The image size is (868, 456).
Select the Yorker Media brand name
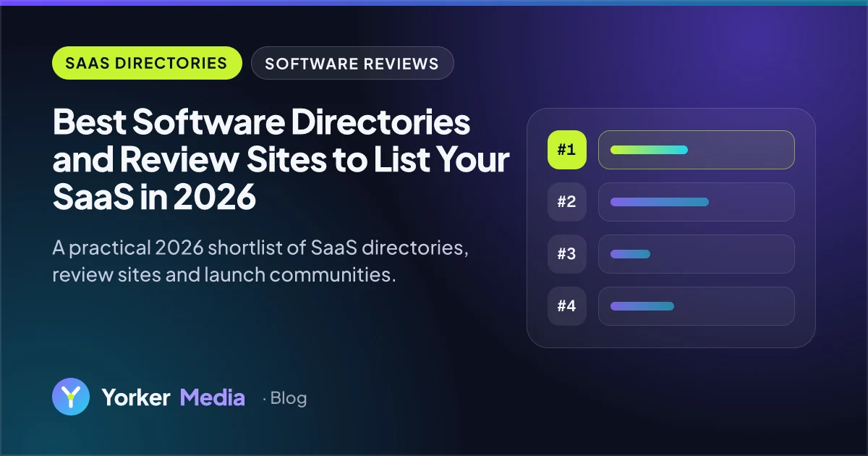(x=174, y=397)
